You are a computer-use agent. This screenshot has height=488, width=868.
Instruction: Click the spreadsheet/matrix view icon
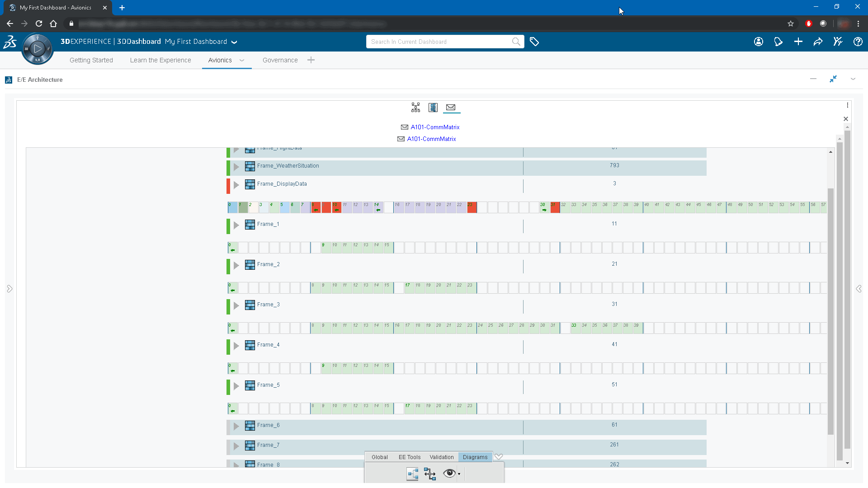(x=433, y=107)
